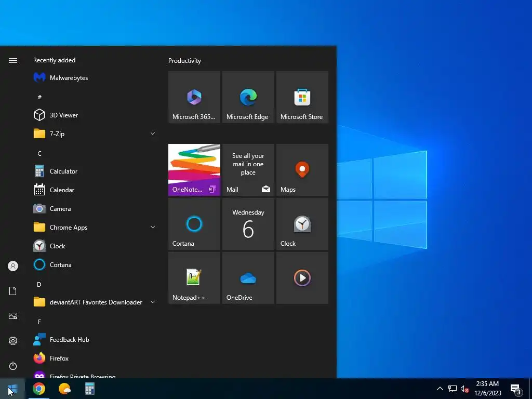532x399 pixels.
Task: Launch Microsoft Edge tile
Action: pos(248,97)
